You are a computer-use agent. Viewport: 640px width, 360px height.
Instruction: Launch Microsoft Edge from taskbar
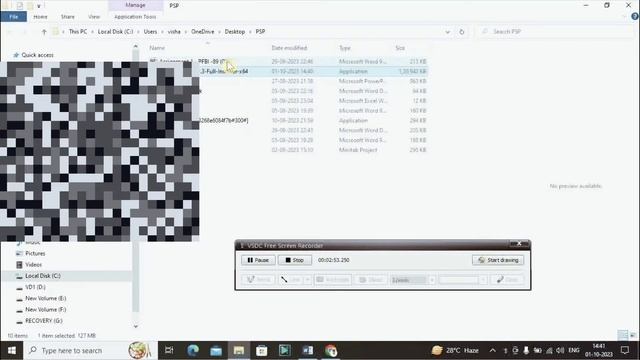tap(193, 350)
